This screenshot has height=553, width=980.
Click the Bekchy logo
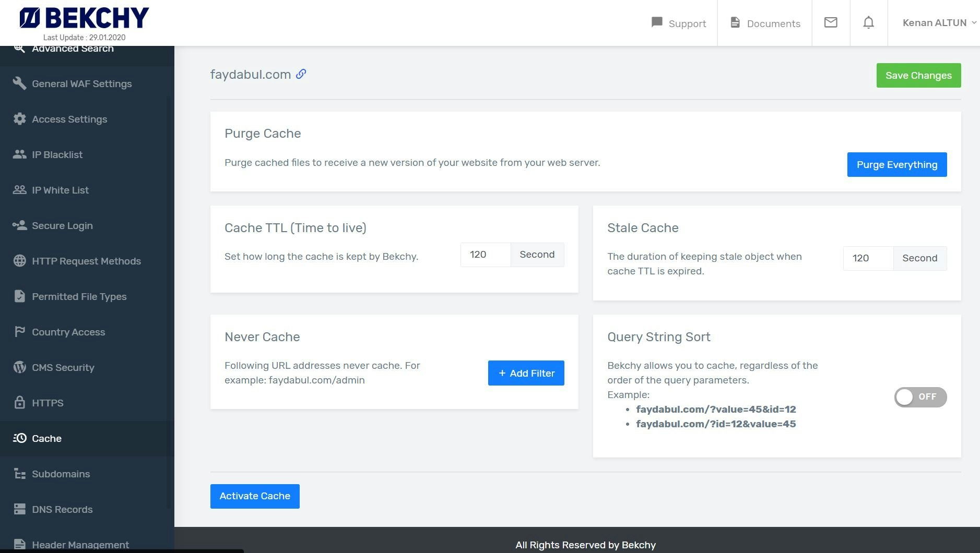click(84, 18)
